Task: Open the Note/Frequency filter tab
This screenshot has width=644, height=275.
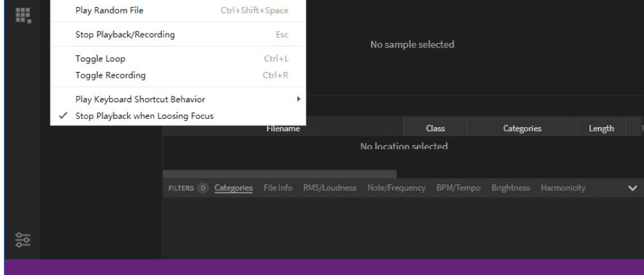Action: click(x=396, y=188)
